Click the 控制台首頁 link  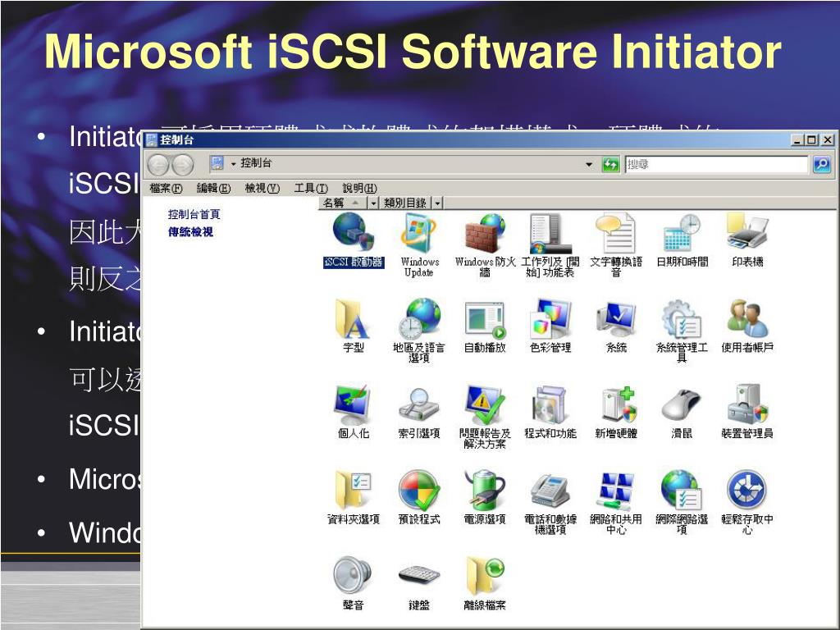pyautogui.click(x=194, y=214)
